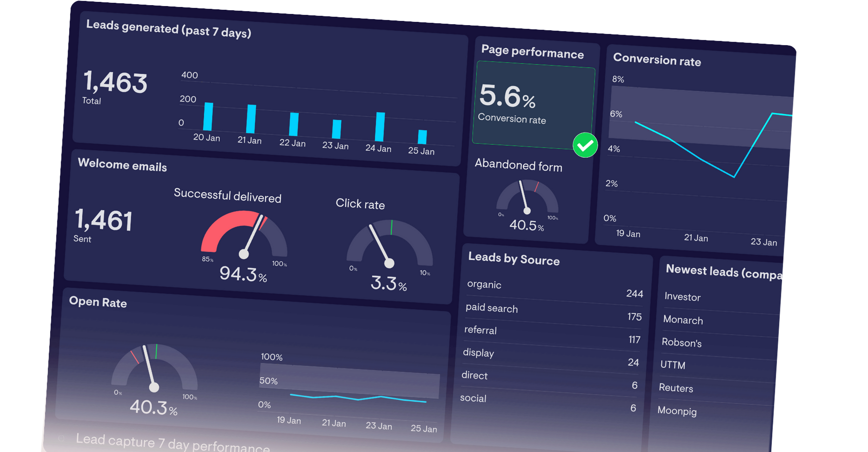Click the 1,461 sent emails value
The height and width of the screenshot is (452, 868).
click(x=104, y=220)
